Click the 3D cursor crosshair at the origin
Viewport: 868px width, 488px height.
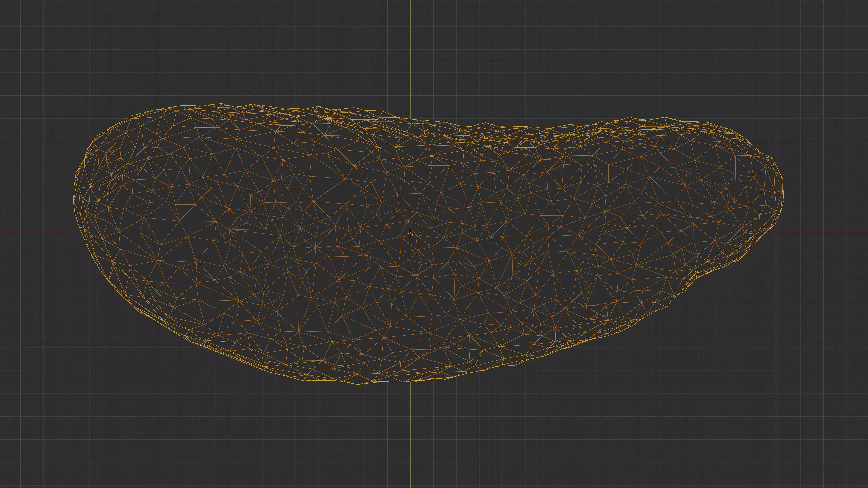[410, 233]
